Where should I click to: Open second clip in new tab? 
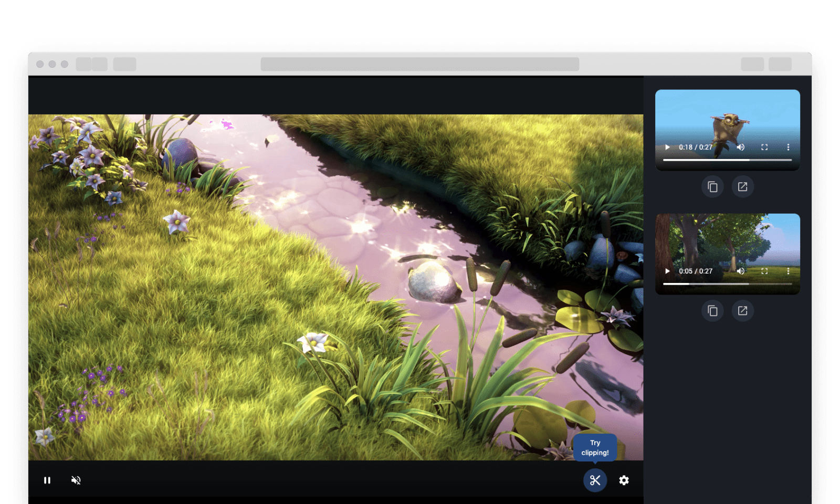tap(742, 311)
